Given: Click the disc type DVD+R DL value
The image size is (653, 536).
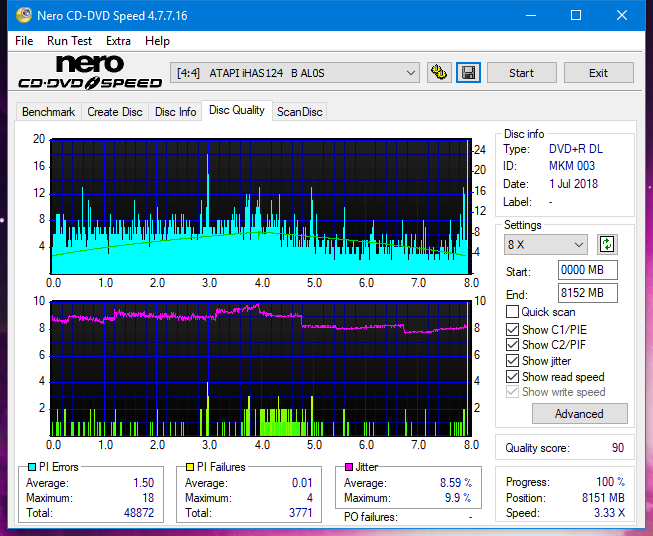Looking at the screenshot, I should click(x=576, y=149).
